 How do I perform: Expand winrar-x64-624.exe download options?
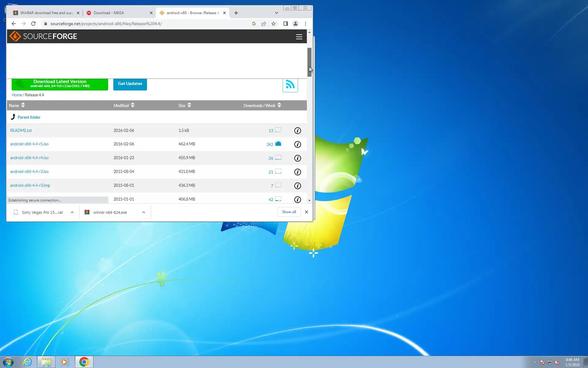pyautogui.click(x=143, y=212)
